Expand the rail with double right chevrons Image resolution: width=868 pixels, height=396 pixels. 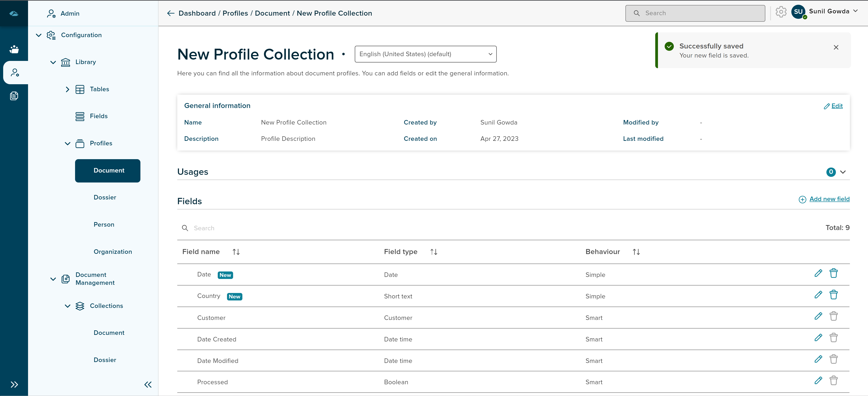(x=14, y=384)
